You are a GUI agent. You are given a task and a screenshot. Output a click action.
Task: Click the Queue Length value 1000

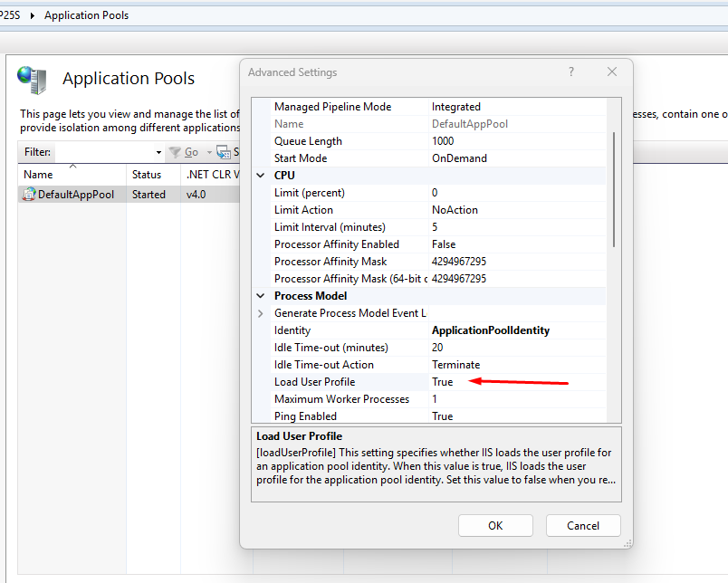click(x=444, y=141)
